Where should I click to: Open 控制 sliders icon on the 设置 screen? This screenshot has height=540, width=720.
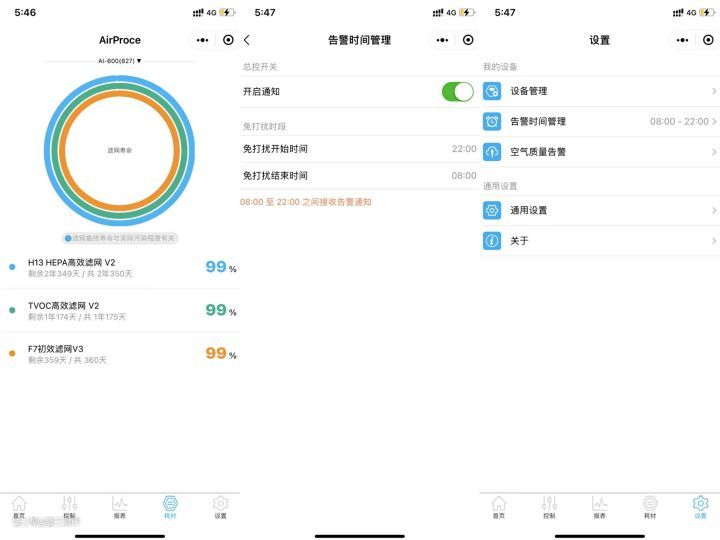tap(549, 506)
